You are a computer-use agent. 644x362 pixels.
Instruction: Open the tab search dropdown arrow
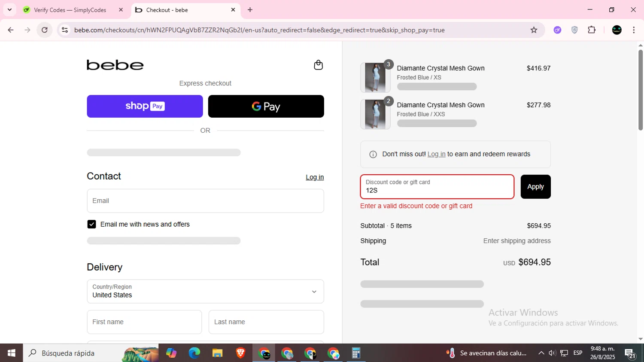pos(9,9)
